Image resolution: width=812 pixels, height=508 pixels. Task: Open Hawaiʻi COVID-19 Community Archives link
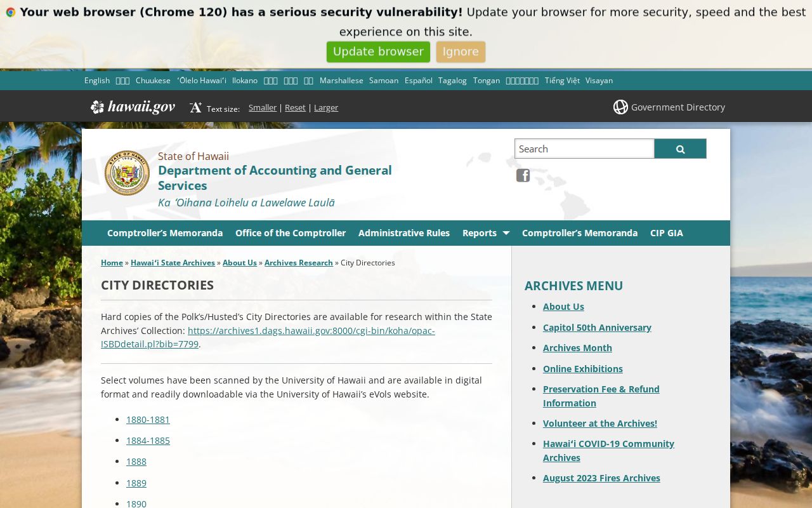tap(608, 450)
